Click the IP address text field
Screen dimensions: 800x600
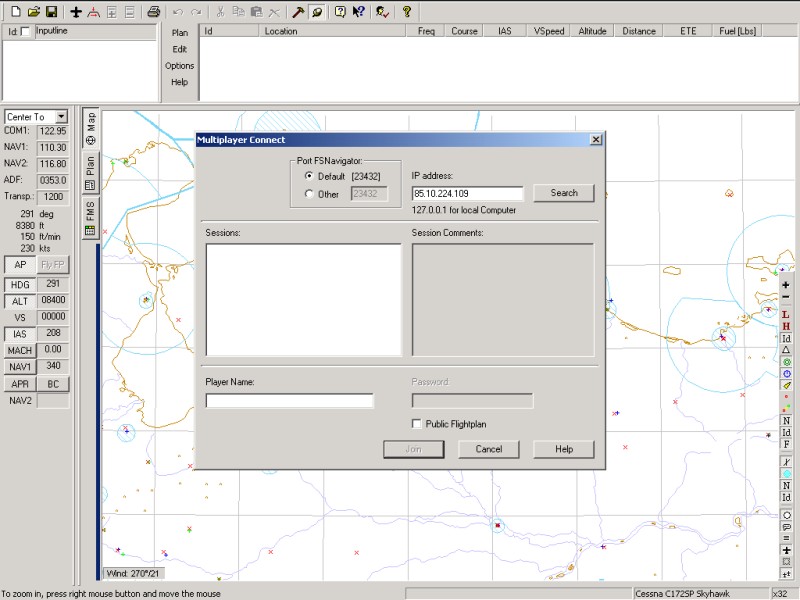tap(467, 194)
